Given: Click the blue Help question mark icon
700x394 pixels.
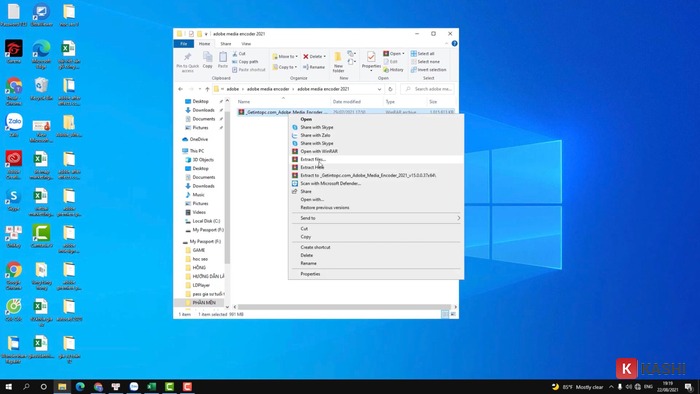Looking at the screenshot, I should point(454,43).
